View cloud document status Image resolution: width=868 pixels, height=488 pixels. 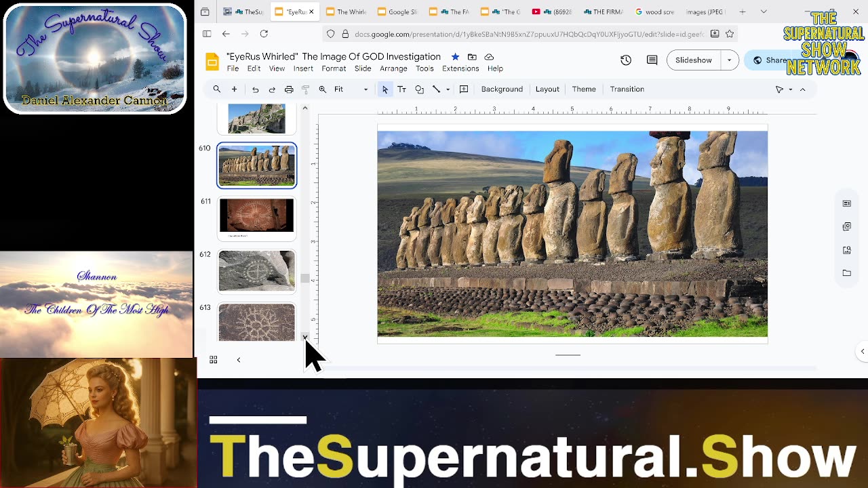click(x=489, y=57)
